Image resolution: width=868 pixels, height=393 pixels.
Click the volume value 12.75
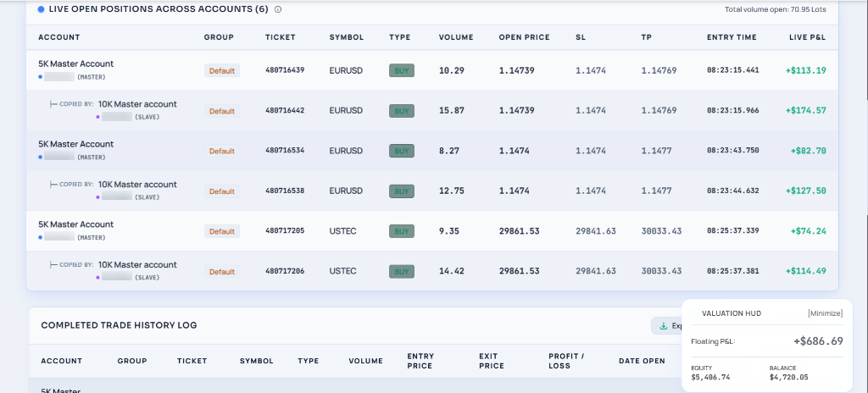click(x=452, y=191)
